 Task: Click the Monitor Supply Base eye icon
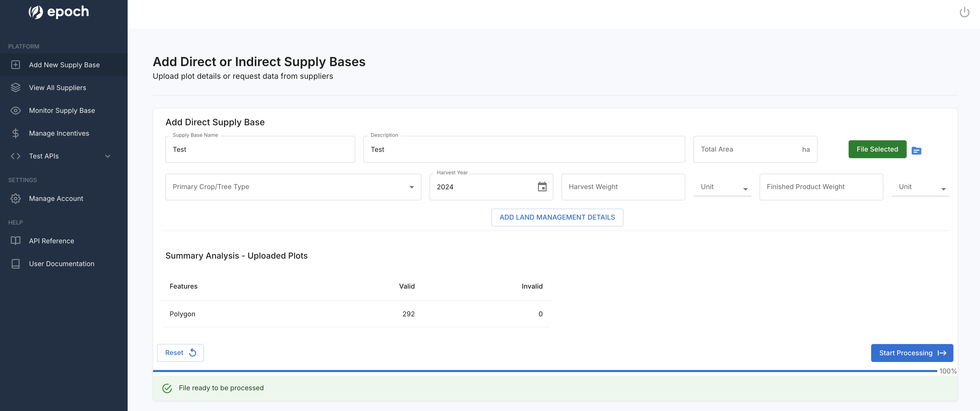coord(16,111)
